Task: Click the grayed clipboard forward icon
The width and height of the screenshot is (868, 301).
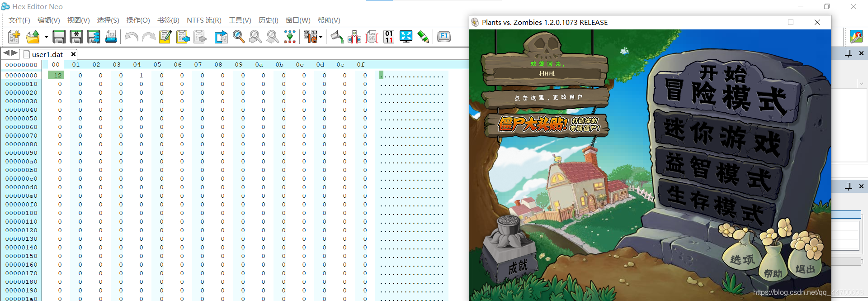Action: pyautogui.click(x=200, y=37)
